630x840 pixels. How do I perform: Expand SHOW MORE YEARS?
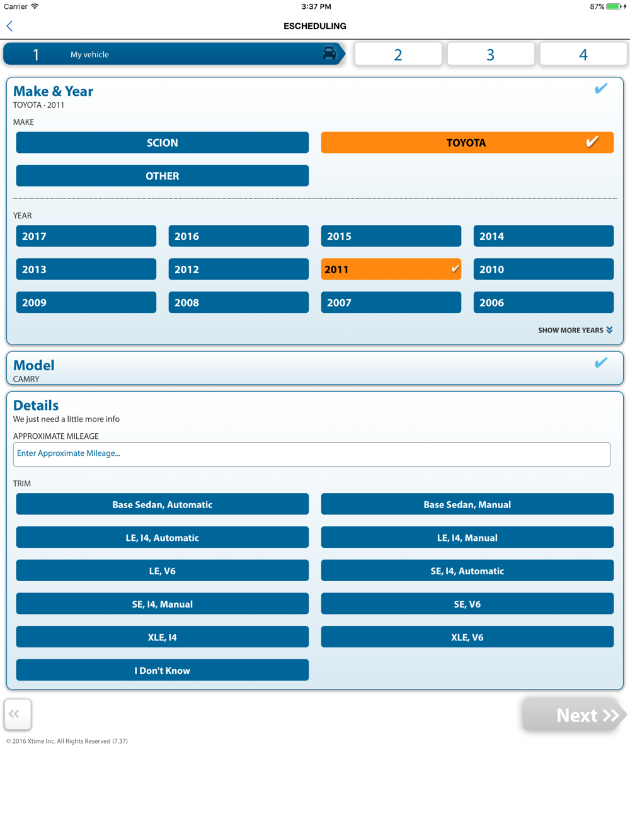click(x=575, y=330)
